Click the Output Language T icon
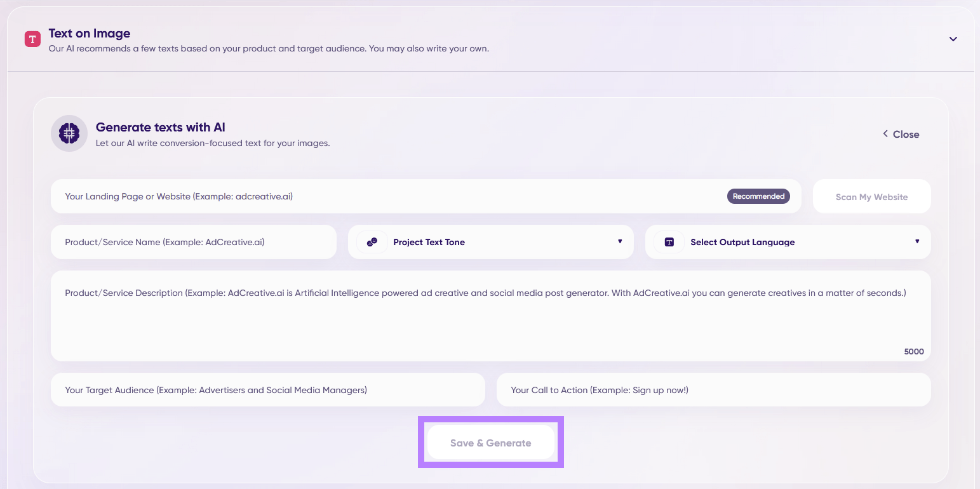 pos(669,242)
